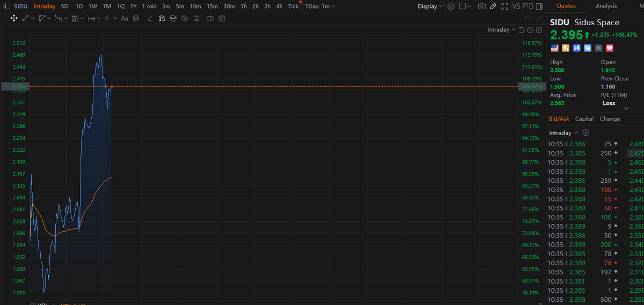Select the Intraday timeframe
Image resolution: width=644 pixels, height=305 pixels.
tap(44, 6)
